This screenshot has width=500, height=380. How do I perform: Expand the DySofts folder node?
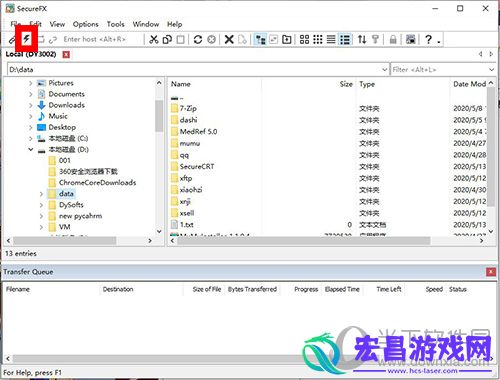click(41, 205)
